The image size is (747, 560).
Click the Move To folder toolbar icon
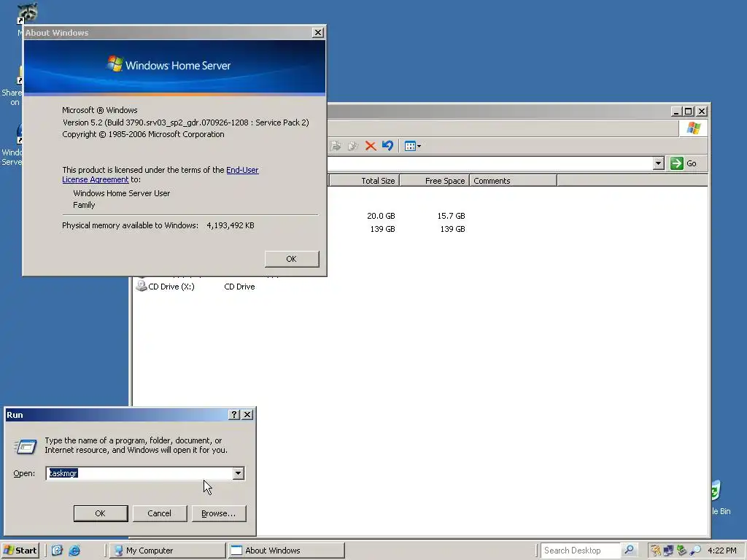[x=336, y=146]
